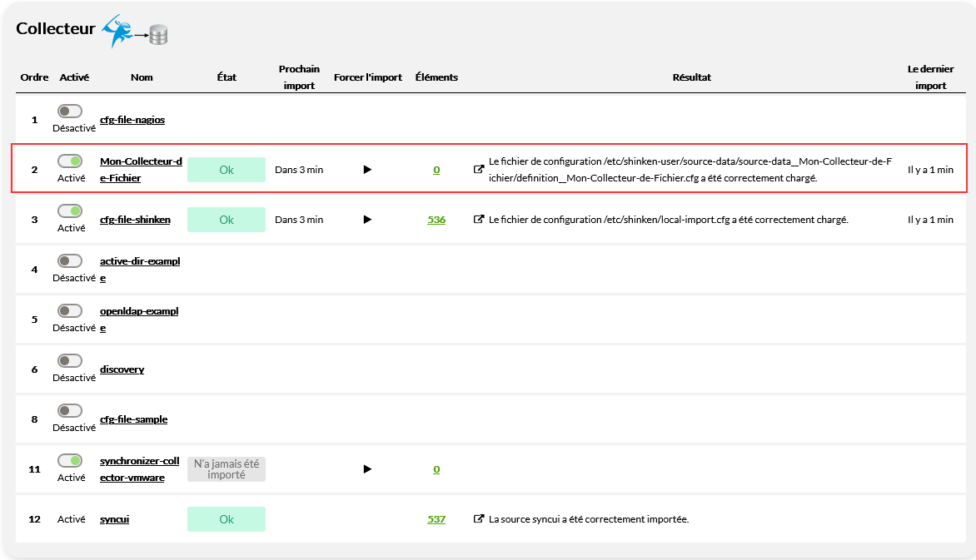The width and height of the screenshot is (976, 560).
Task: Enable the cfg-file-nagios collector toggle
Action: (x=70, y=112)
